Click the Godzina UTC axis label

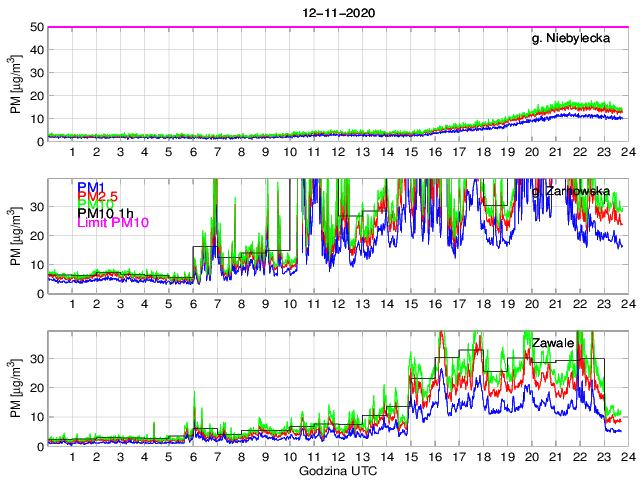(x=336, y=470)
